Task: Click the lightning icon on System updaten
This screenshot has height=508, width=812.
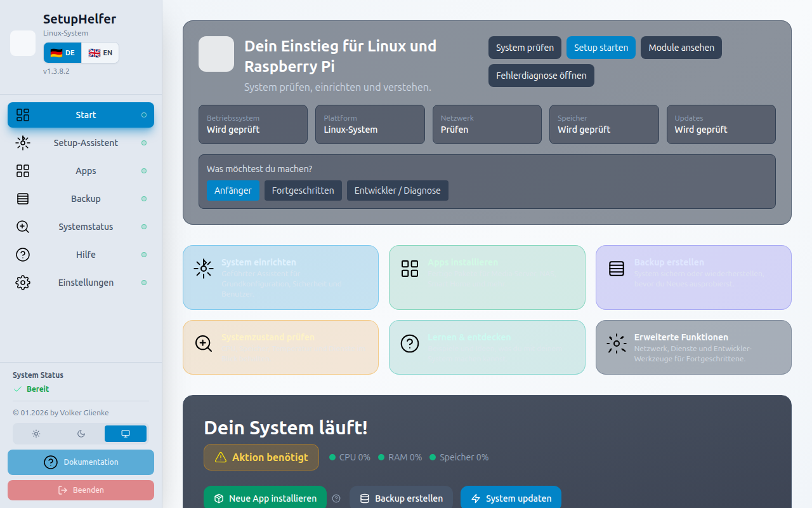Action: click(x=476, y=498)
